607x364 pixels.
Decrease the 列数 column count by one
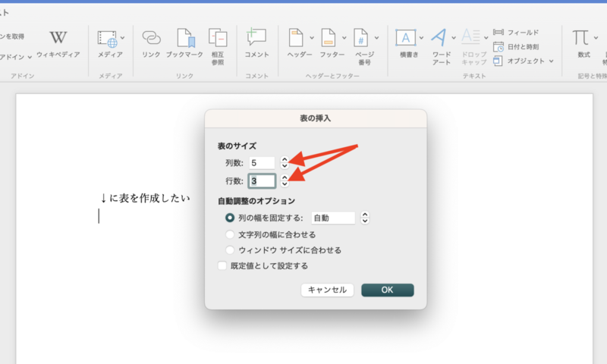285,166
